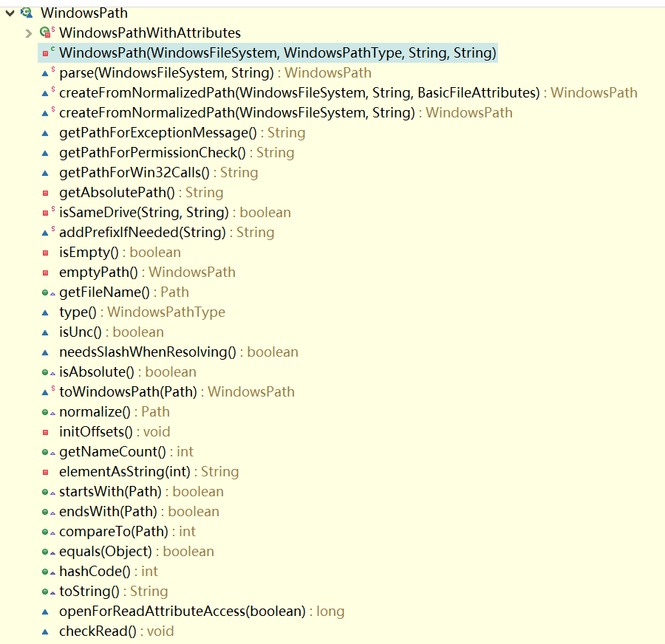
Task: Select checkRead() : void method
Action: 117,631
